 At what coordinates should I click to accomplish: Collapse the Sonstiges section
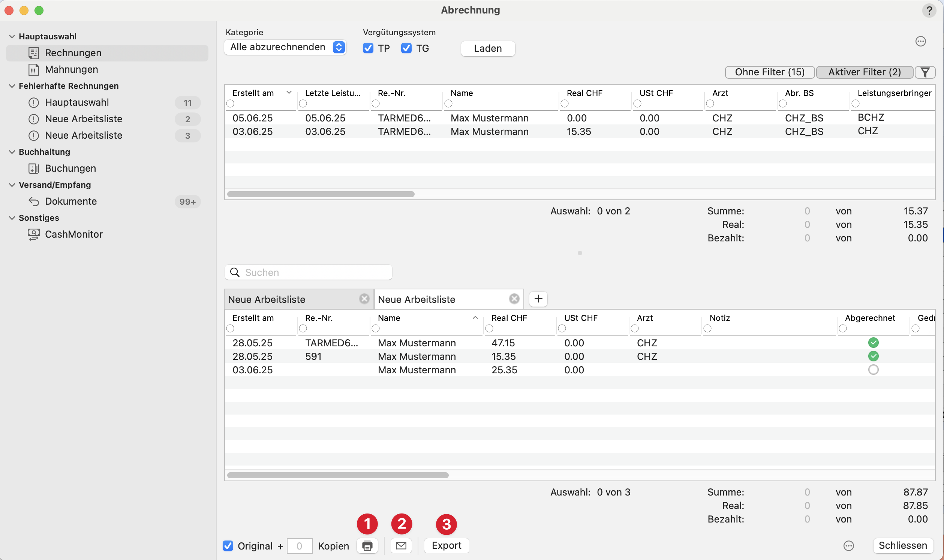click(12, 218)
